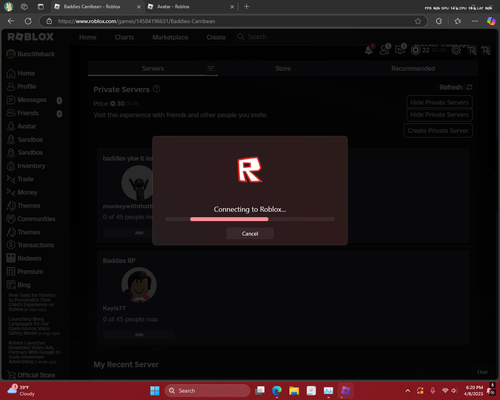Open 'Roblox Launches Rewarded Video Ads' post
Screen dimensions: 500x400
(x=34, y=352)
